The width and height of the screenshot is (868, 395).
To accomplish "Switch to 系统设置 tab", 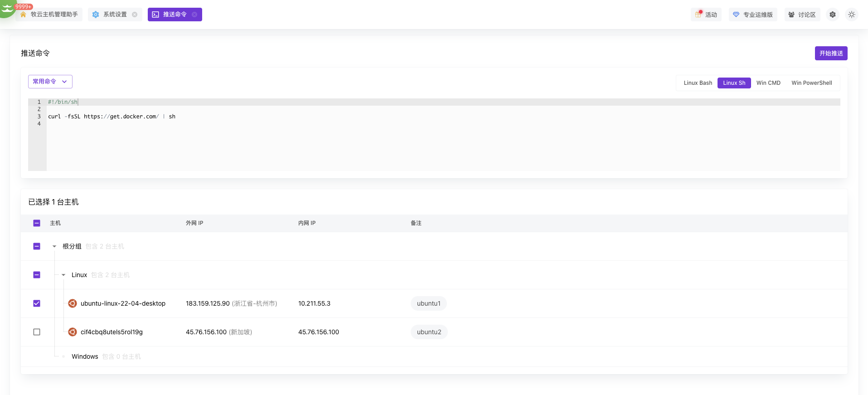I will (x=115, y=15).
